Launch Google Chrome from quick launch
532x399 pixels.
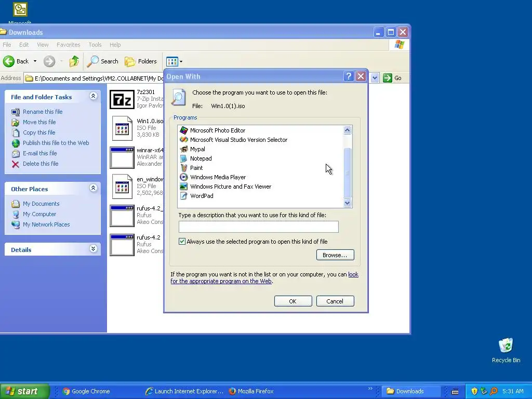[x=86, y=391]
